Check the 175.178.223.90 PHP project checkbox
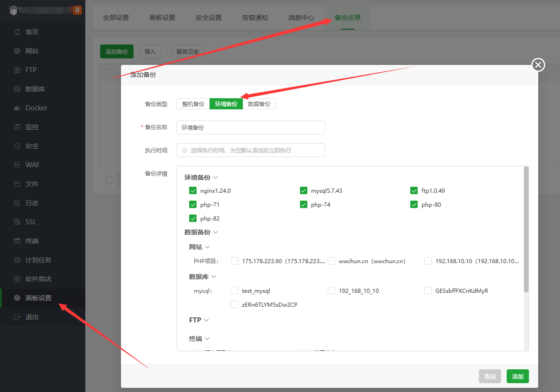The height and width of the screenshot is (392, 560). (x=235, y=261)
